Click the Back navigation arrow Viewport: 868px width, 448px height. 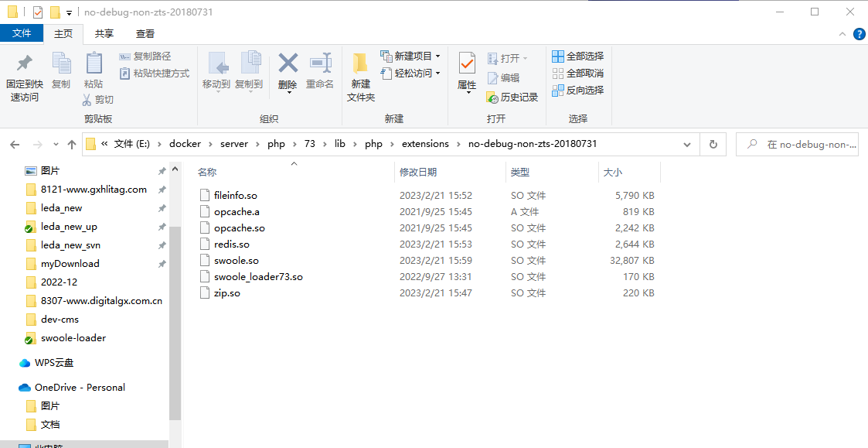pyautogui.click(x=15, y=145)
